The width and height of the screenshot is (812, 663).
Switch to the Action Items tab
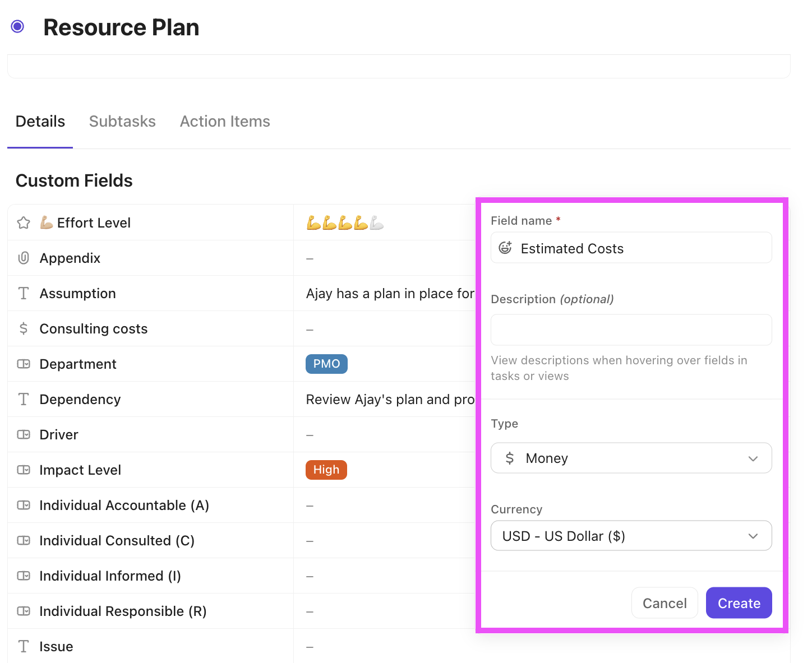(225, 121)
